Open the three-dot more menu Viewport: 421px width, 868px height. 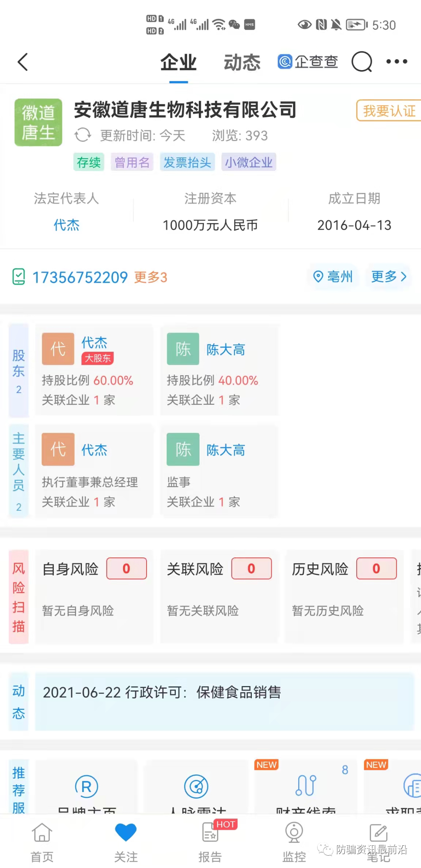(397, 62)
